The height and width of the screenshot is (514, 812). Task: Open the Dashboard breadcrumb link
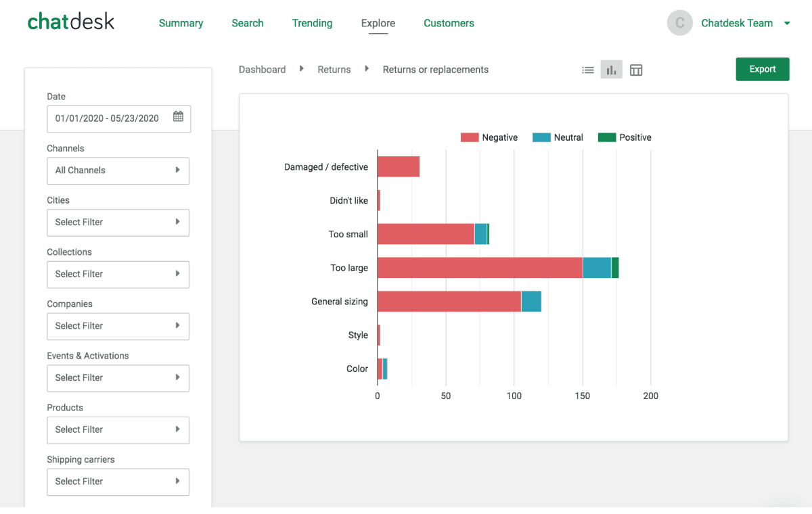(x=262, y=69)
